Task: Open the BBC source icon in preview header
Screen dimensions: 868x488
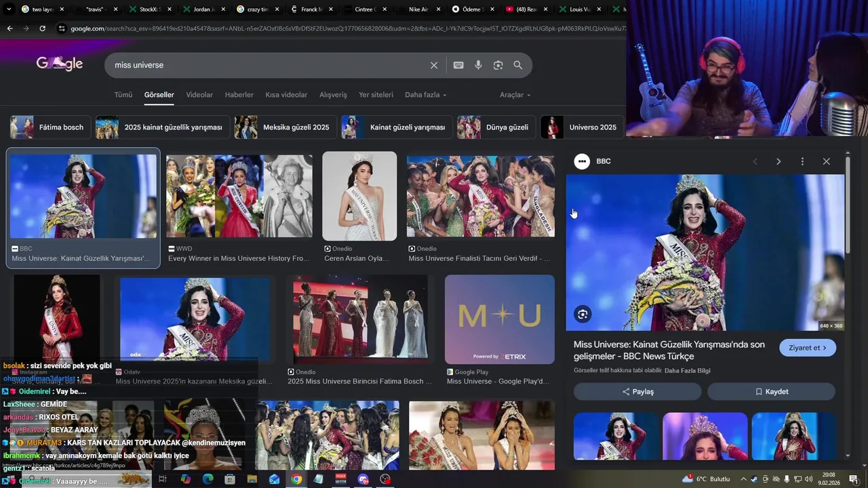Action: [x=582, y=161]
